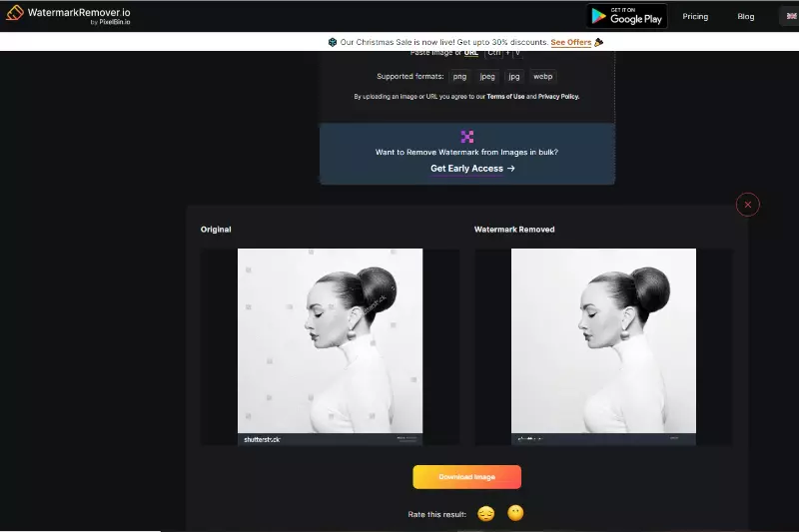
Task: Open the Get it on Google Play badge
Action: [626, 16]
